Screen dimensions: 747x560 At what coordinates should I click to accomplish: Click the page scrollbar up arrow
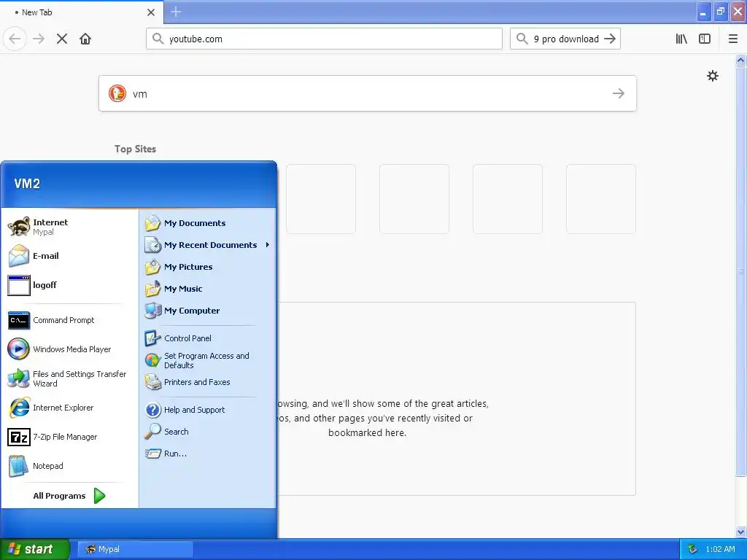[x=740, y=60]
